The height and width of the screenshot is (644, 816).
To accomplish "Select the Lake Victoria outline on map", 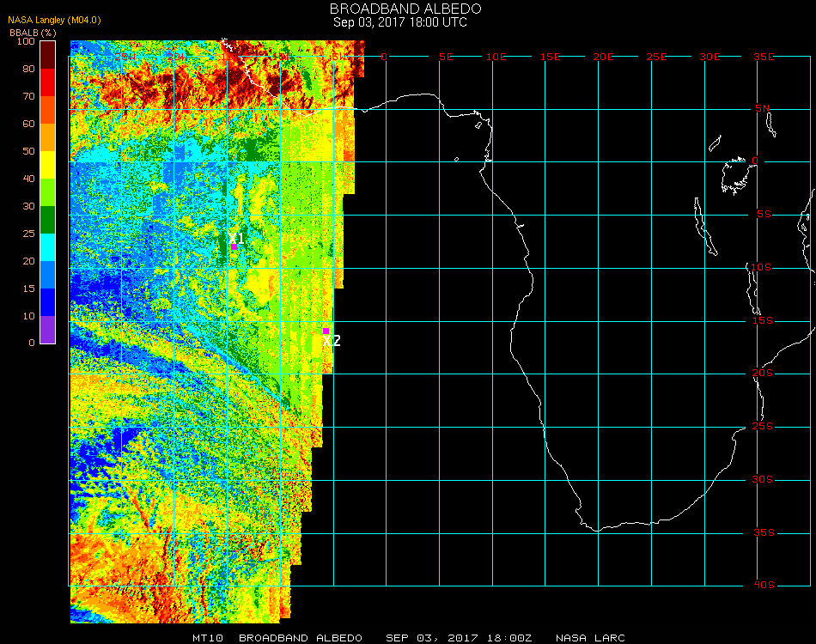I will click(x=735, y=174).
